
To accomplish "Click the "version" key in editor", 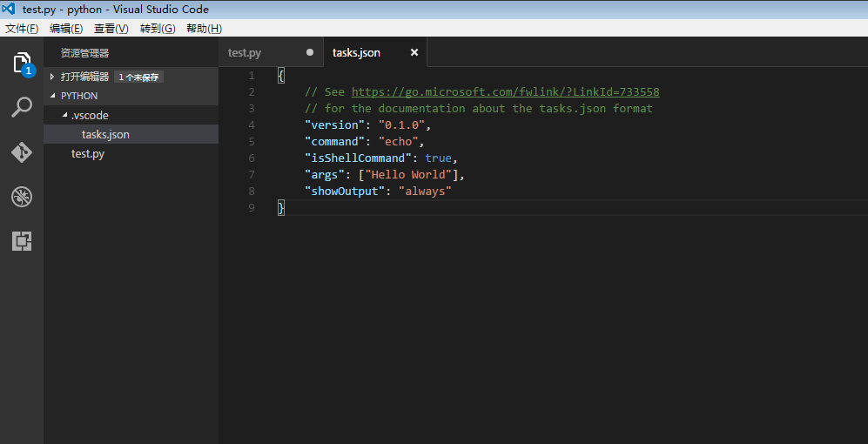I will 335,125.
